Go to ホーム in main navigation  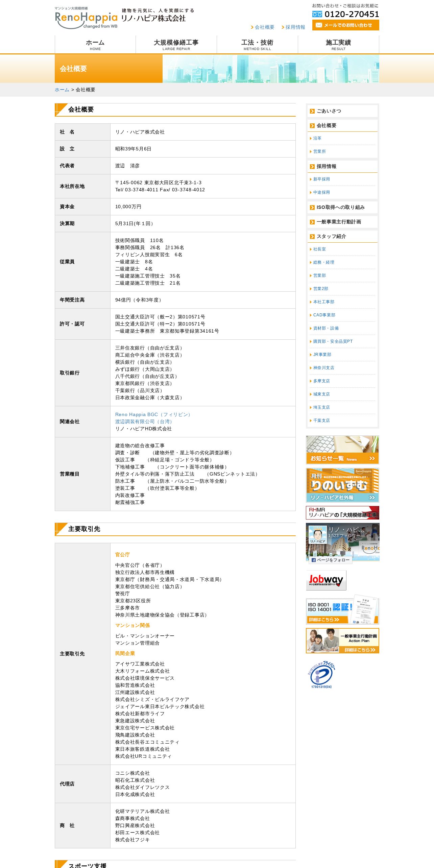pyautogui.click(x=95, y=44)
